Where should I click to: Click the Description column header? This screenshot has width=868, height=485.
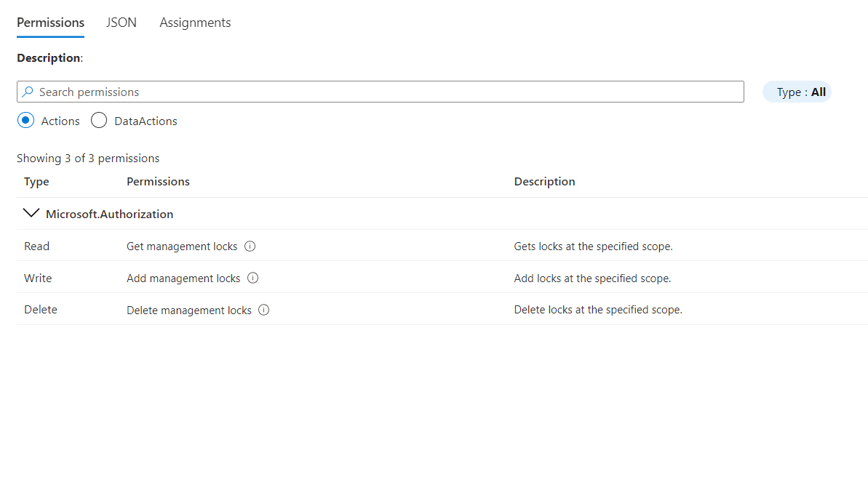(544, 182)
